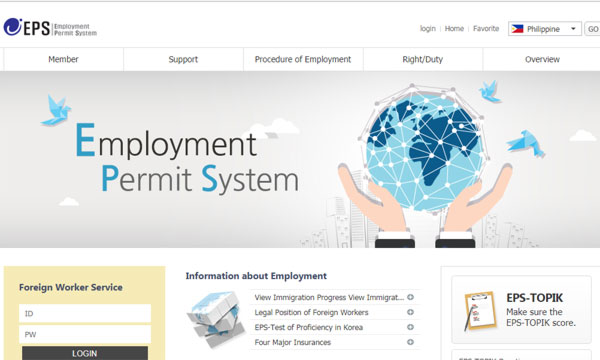Viewport: 600px width, 360px height.
Task: Click the Information about Employment heading
Action: tap(256, 276)
